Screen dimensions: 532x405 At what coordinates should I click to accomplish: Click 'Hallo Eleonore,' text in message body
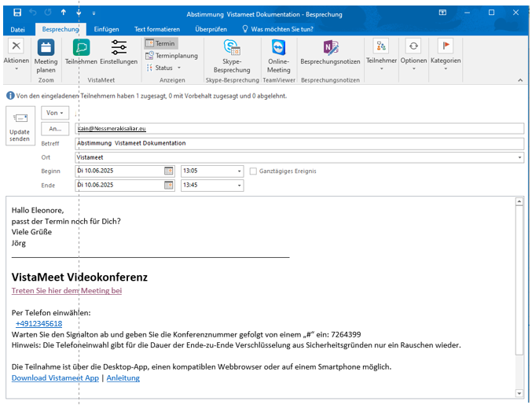coord(38,211)
